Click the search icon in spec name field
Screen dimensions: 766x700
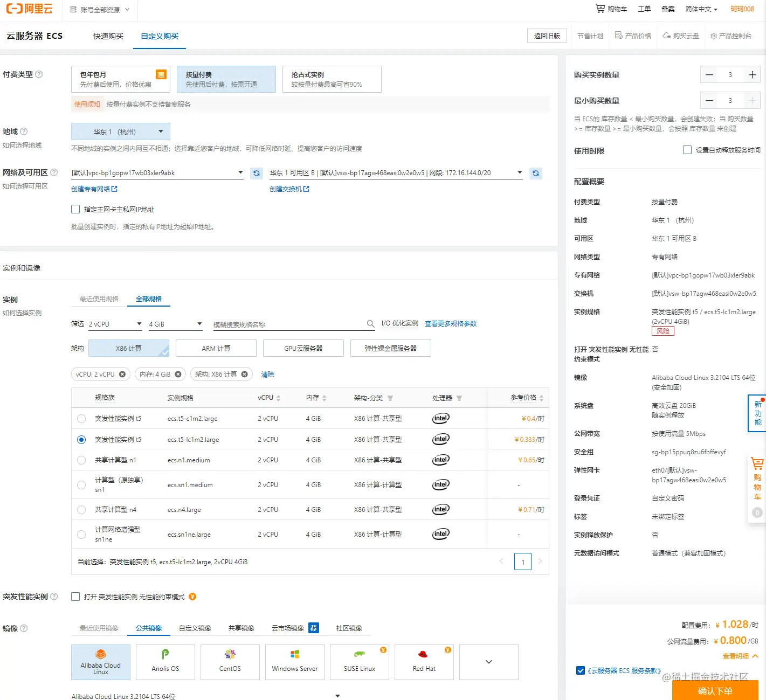click(371, 323)
